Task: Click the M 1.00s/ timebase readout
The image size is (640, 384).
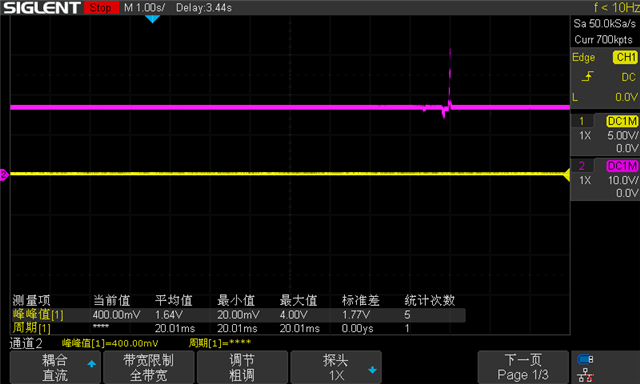Action: (x=144, y=8)
